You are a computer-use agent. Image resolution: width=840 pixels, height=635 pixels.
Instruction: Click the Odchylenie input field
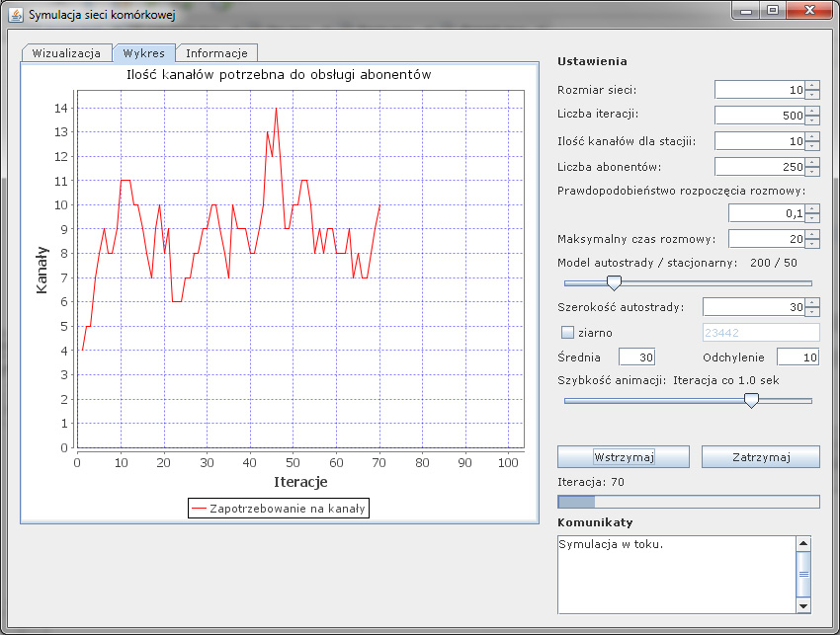[x=798, y=357]
